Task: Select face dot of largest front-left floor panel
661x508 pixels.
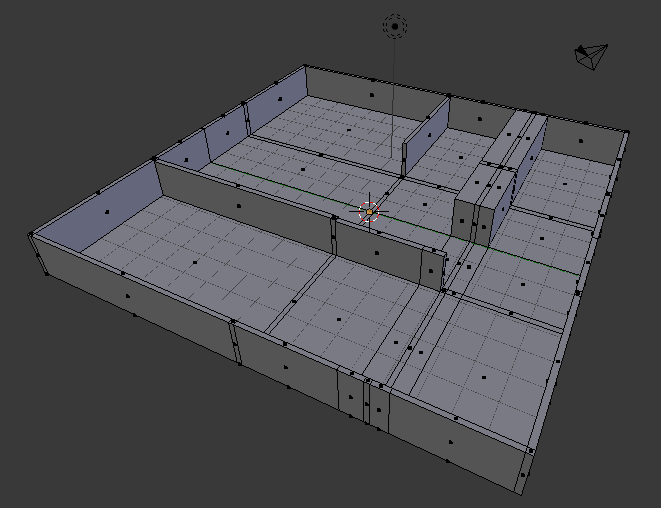Action: [x=195, y=263]
